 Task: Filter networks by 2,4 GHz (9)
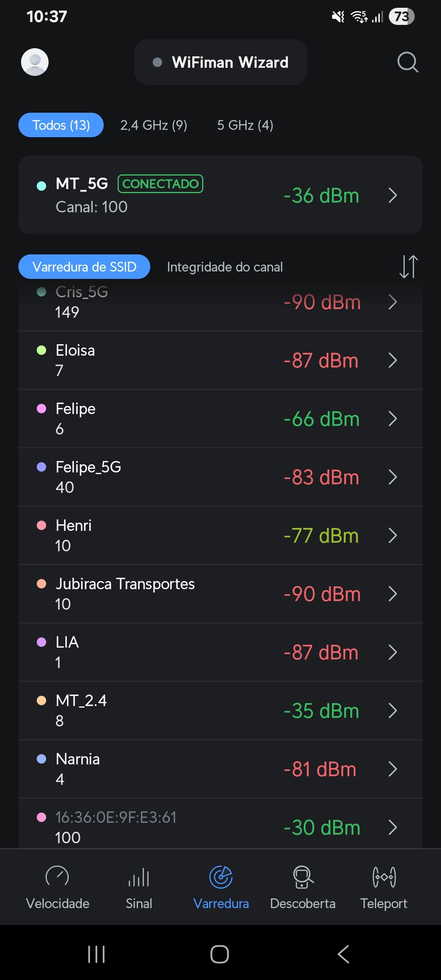154,125
